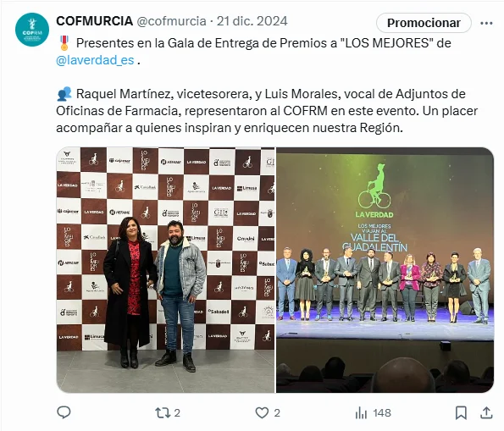Share the tweet via upload icon
This screenshot has height=431, width=504.
486,412
